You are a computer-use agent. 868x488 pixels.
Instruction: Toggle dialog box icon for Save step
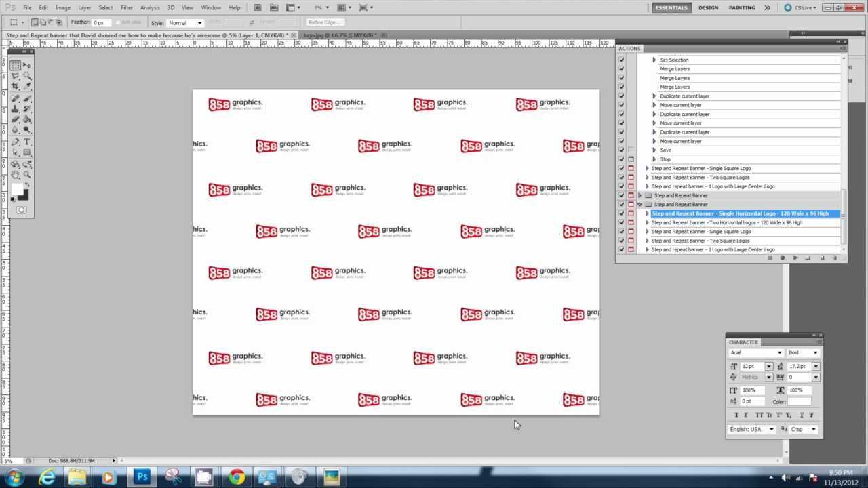[631, 150]
